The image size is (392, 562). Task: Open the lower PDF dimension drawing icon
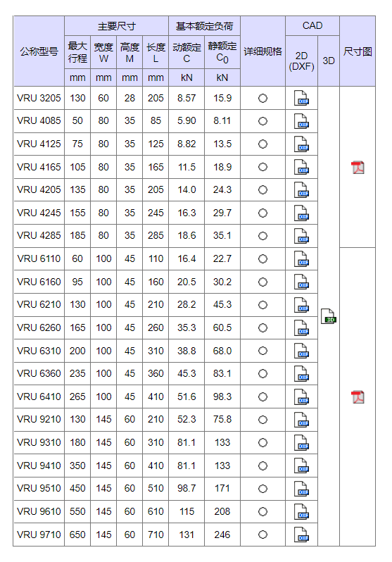coord(358,396)
